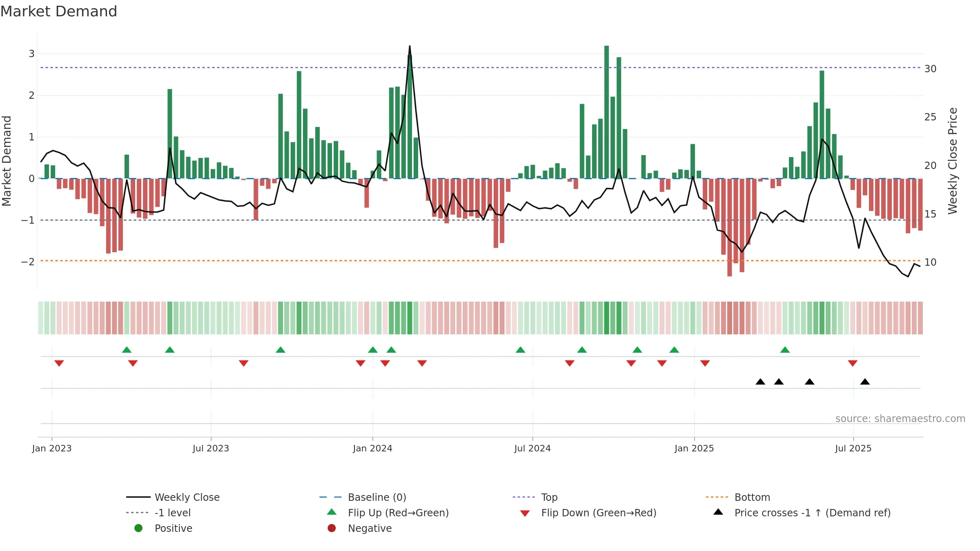Viewport: 980px width, 551px height.
Task: Click the flip-down marker just after Jan 2025
Action: pyautogui.click(x=705, y=363)
